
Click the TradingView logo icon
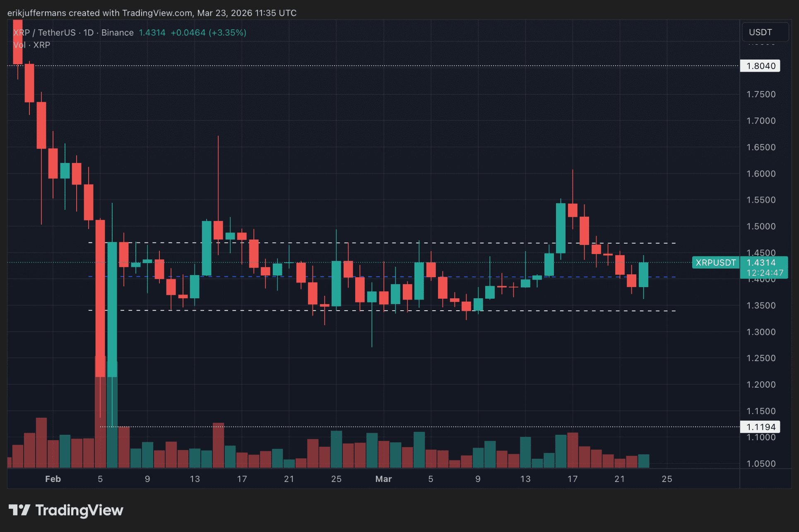coord(19,510)
